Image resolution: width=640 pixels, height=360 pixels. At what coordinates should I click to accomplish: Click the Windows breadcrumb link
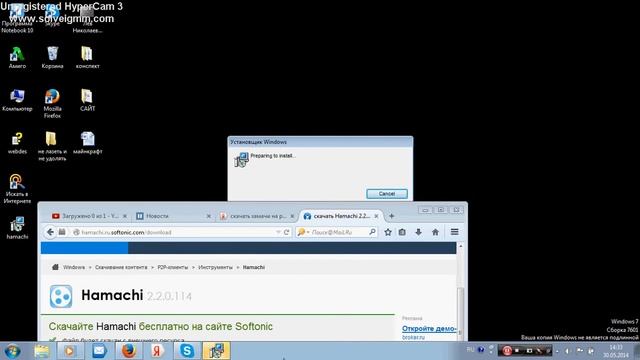(x=74, y=267)
